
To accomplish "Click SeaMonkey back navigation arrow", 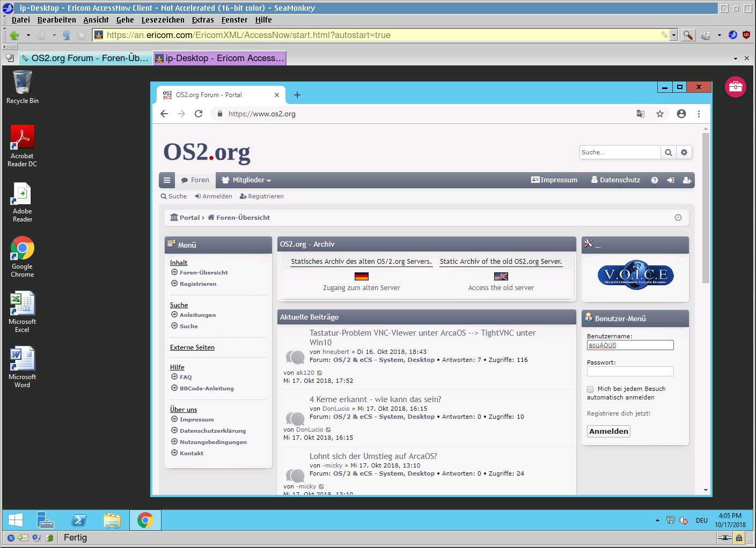I will point(14,35).
